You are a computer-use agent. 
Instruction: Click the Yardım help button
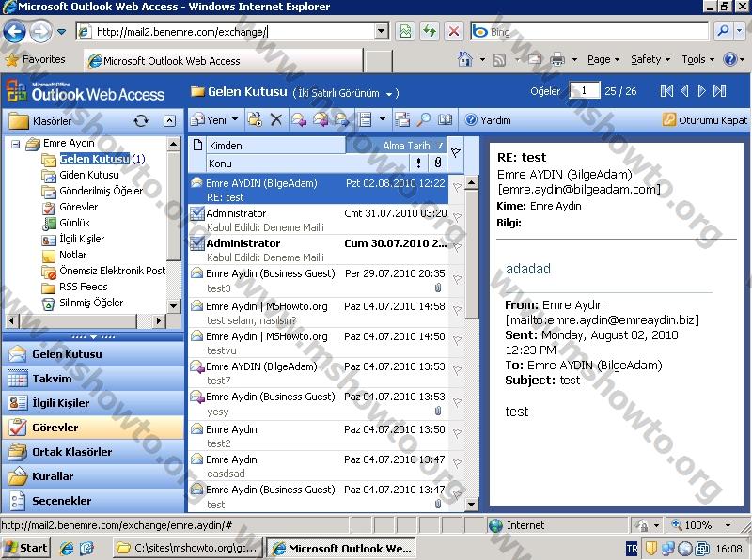click(488, 120)
